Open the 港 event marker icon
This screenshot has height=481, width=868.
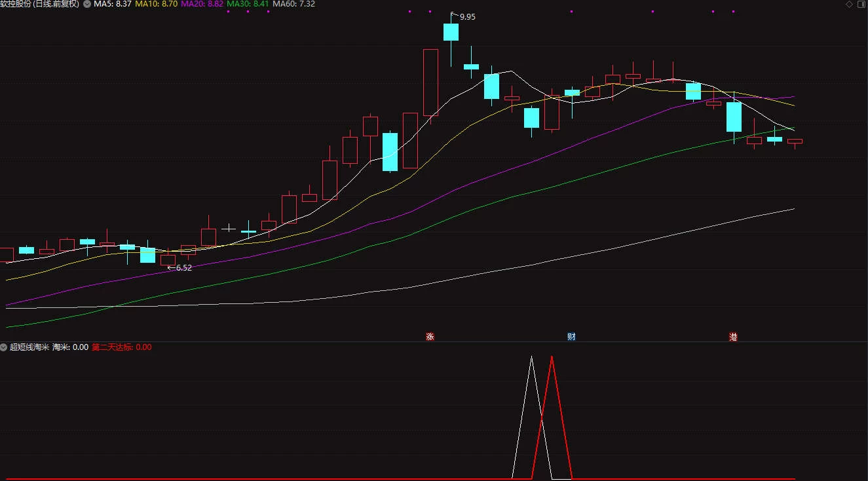(x=733, y=337)
